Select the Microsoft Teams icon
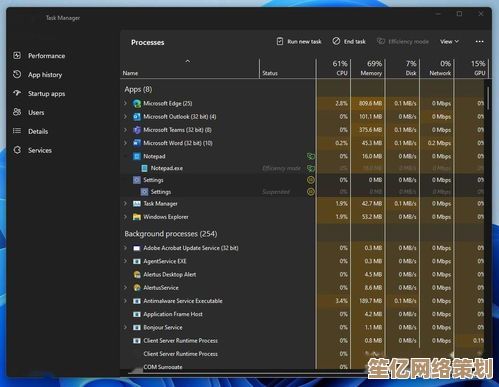The height and width of the screenshot is (387, 499). pyautogui.click(x=137, y=130)
